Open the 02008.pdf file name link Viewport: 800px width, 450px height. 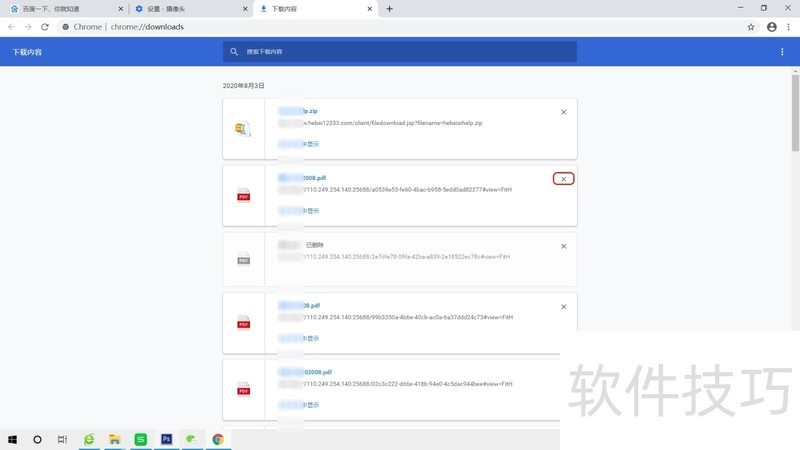click(x=305, y=372)
